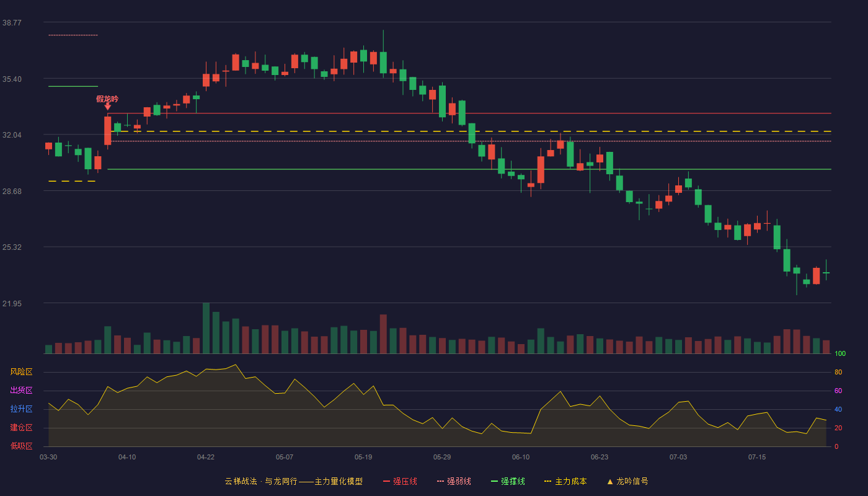Click the red down-arrow under 假龙吟

(x=108, y=107)
